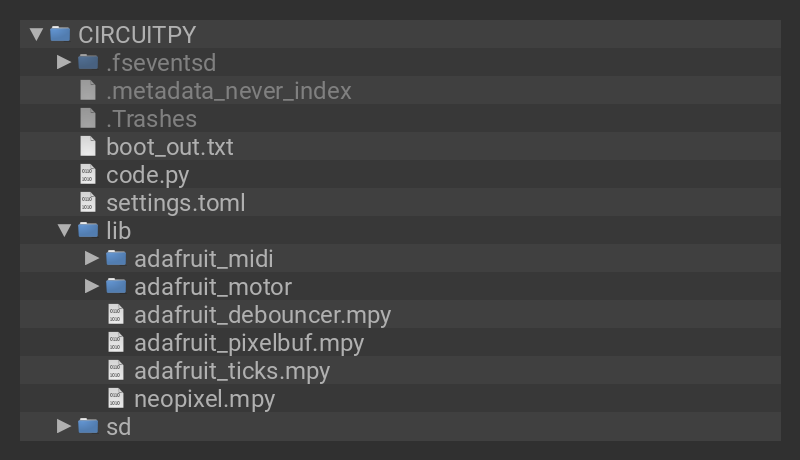The height and width of the screenshot is (460, 800).
Task: Click the sd folder icon
Action: coord(88,426)
